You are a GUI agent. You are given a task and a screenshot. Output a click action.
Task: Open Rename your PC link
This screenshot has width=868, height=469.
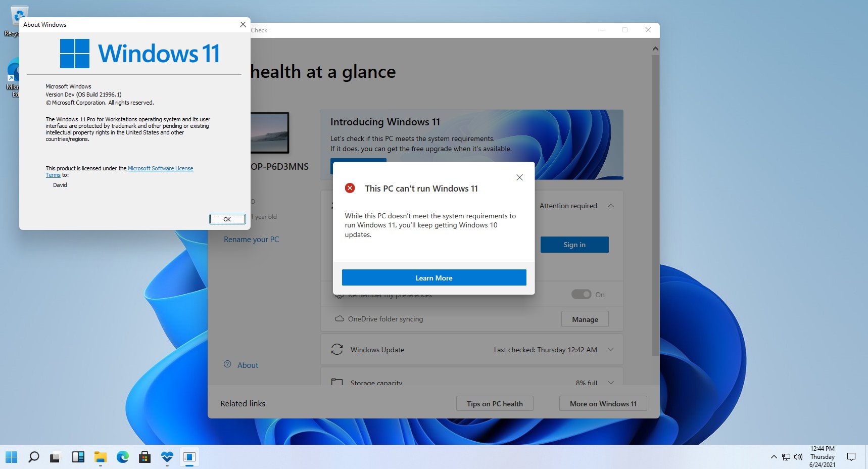point(251,240)
